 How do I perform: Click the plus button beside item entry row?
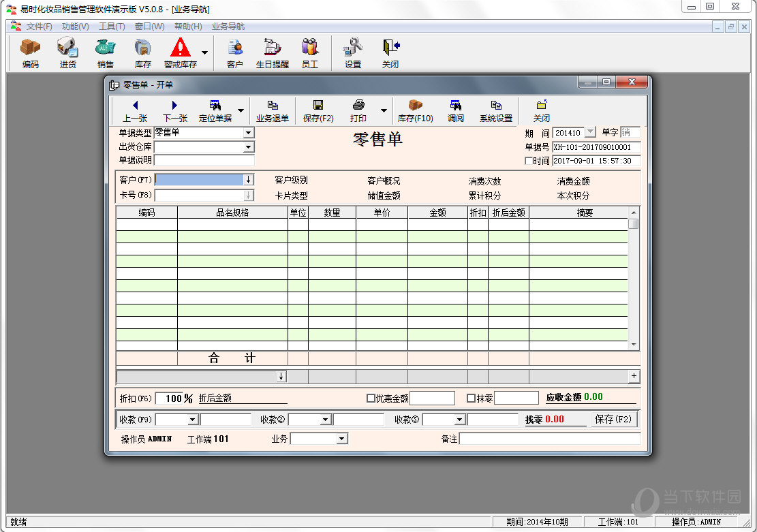[634, 377]
